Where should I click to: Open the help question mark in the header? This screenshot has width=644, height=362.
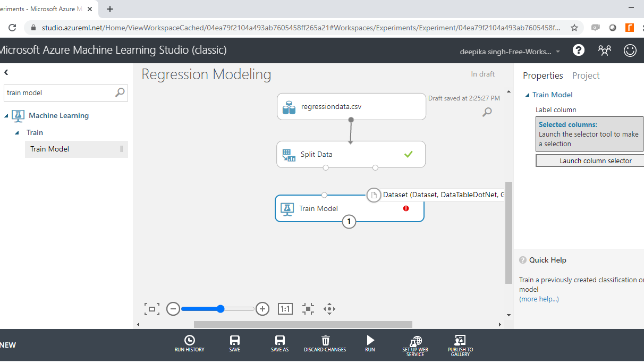point(579,50)
